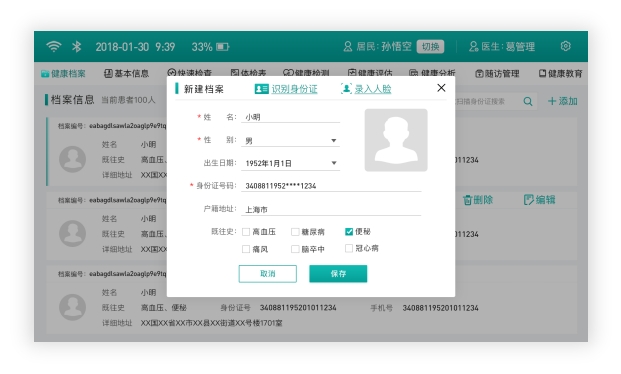Switch to the 健康教育 tab
Image resolution: width=621 pixels, height=374 pixels.
560,74
